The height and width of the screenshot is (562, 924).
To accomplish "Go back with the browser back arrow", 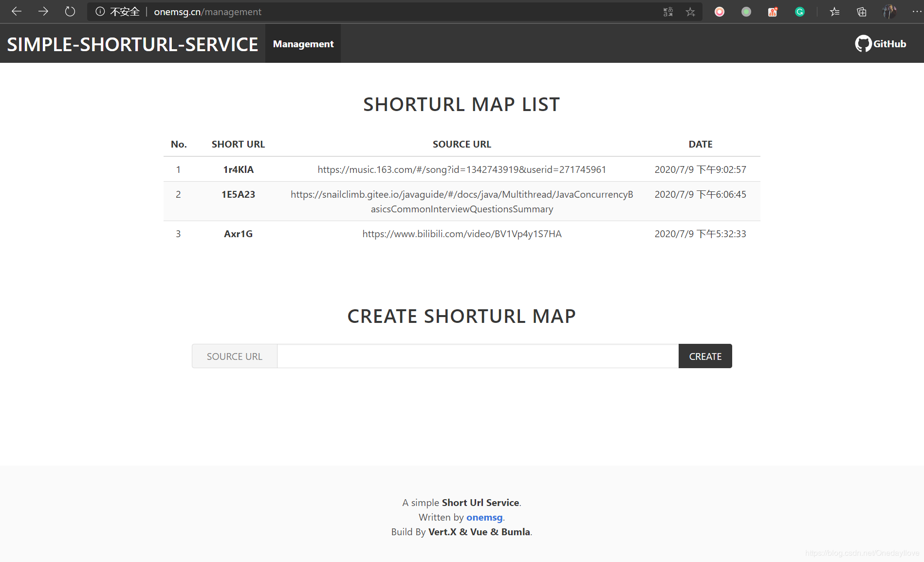I will pyautogui.click(x=17, y=12).
